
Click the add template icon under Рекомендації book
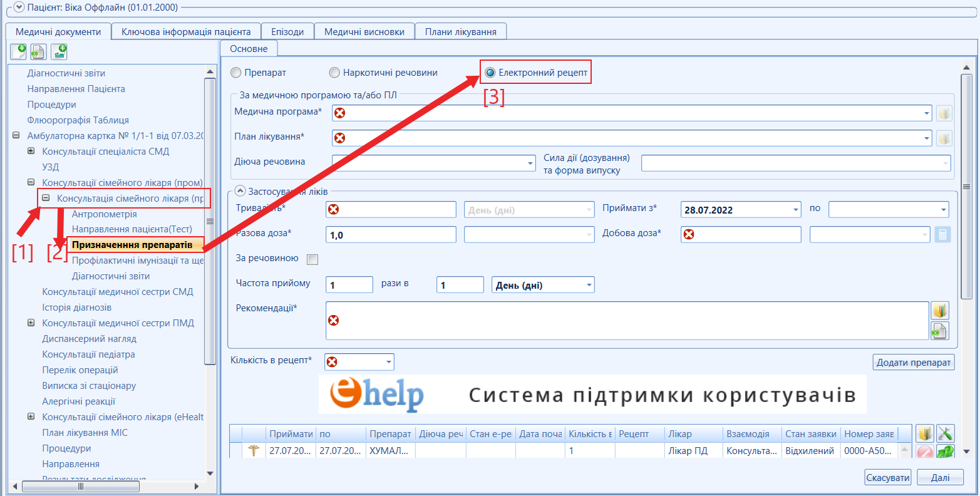(x=940, y=331)
